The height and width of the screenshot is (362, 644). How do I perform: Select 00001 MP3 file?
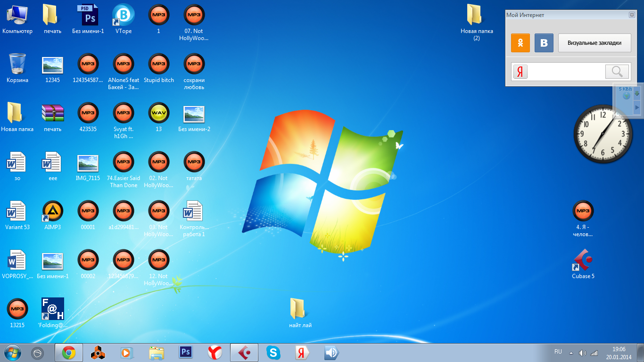point(88,215)
